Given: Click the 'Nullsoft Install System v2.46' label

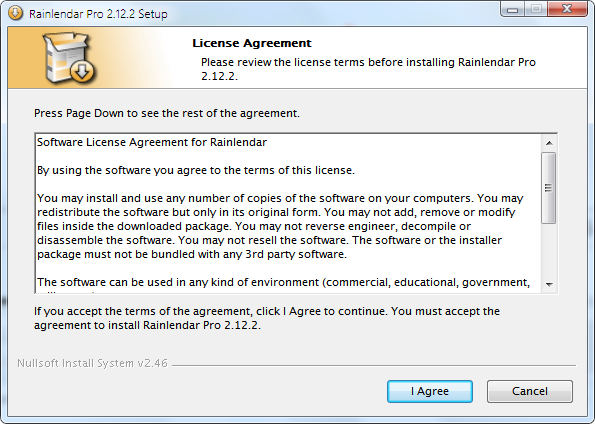Looking at the screenshot, I should (92, 363).
